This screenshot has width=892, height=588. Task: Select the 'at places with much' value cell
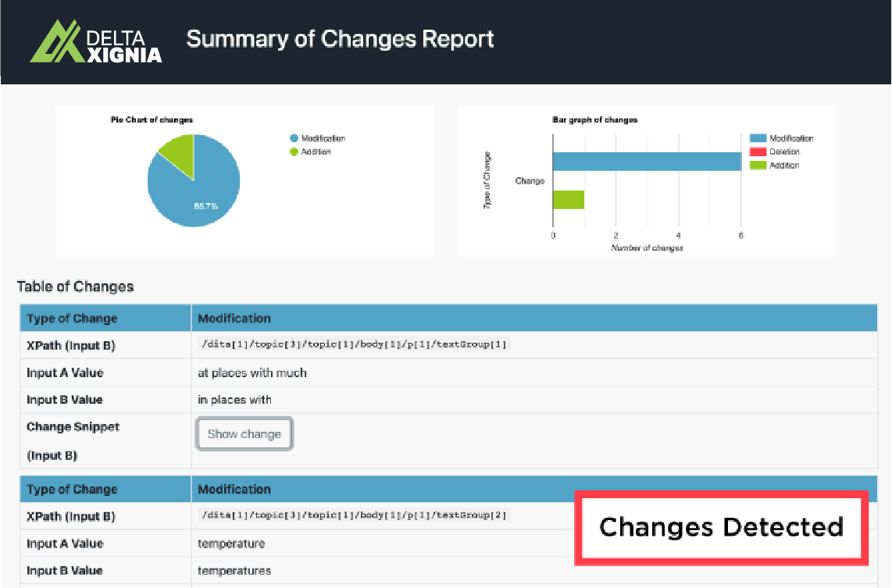point(252,372)
